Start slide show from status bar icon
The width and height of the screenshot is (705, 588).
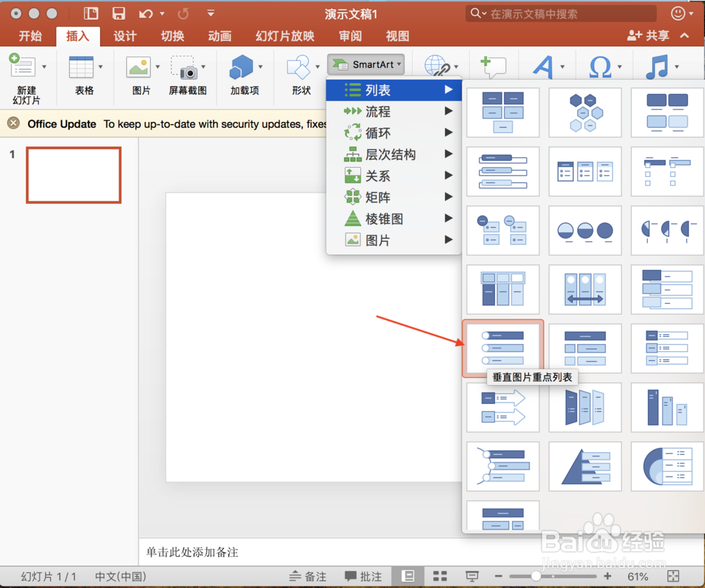[472, 576]
